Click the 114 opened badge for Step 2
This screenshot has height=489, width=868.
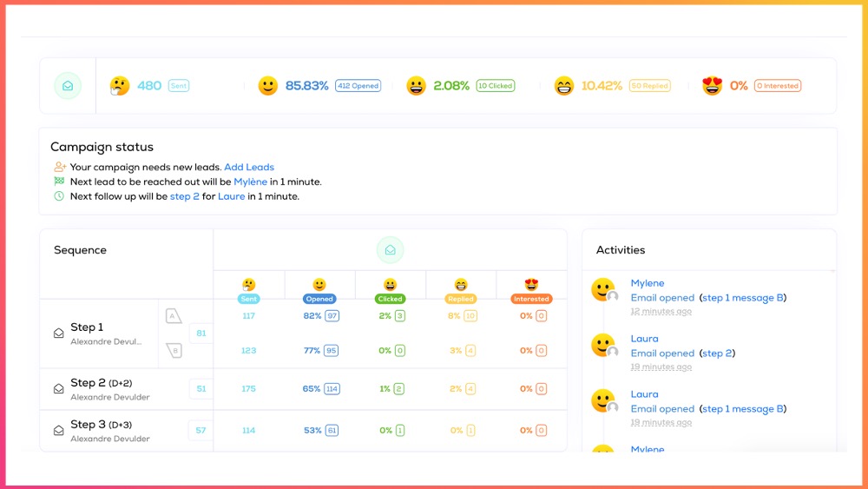332,389
